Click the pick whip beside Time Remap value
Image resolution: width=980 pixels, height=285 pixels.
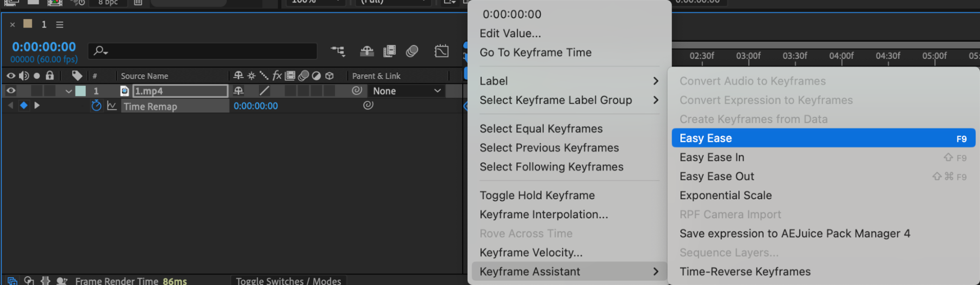pos(368,105)
